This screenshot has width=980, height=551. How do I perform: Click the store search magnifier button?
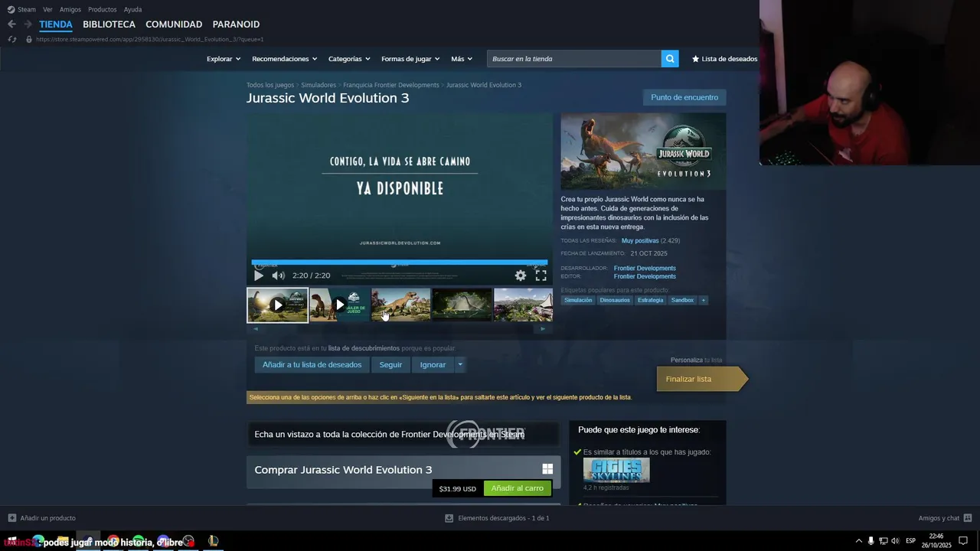tap(670, 59)
